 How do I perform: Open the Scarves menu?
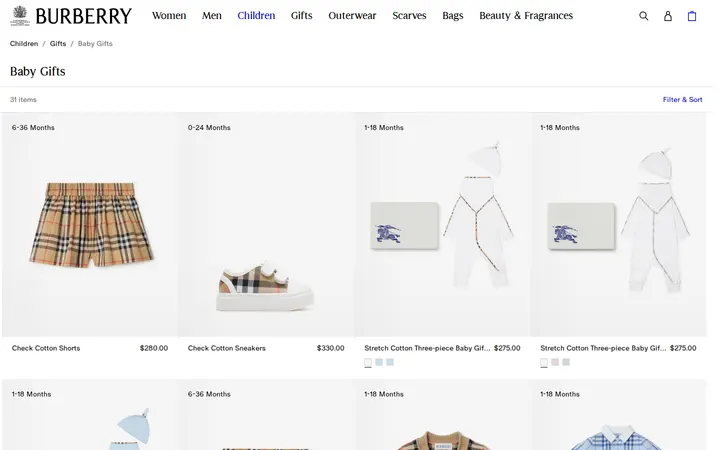tap(409, 16)
